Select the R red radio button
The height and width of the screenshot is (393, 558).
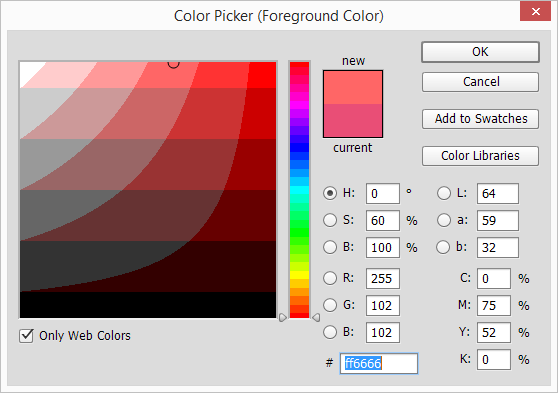(x=330, y=278)
